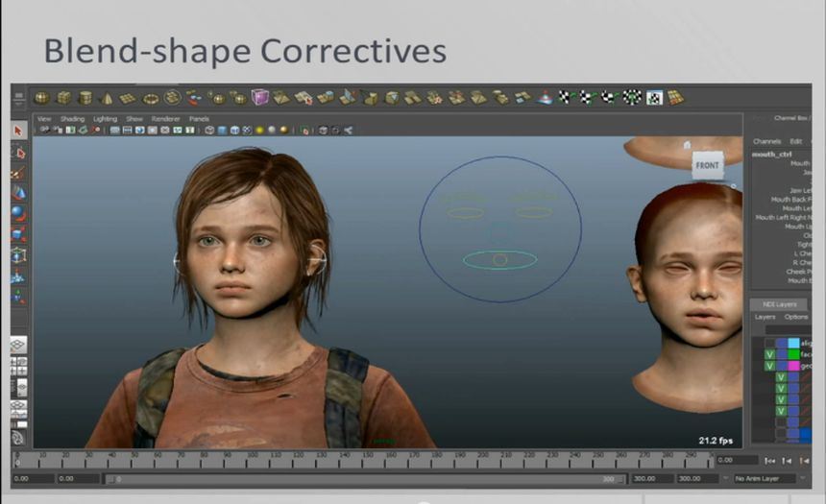The width and height of the screenshot is (826, 504).
Task: Create a polygon sphere from the shelf
Action: pos(41,98)
